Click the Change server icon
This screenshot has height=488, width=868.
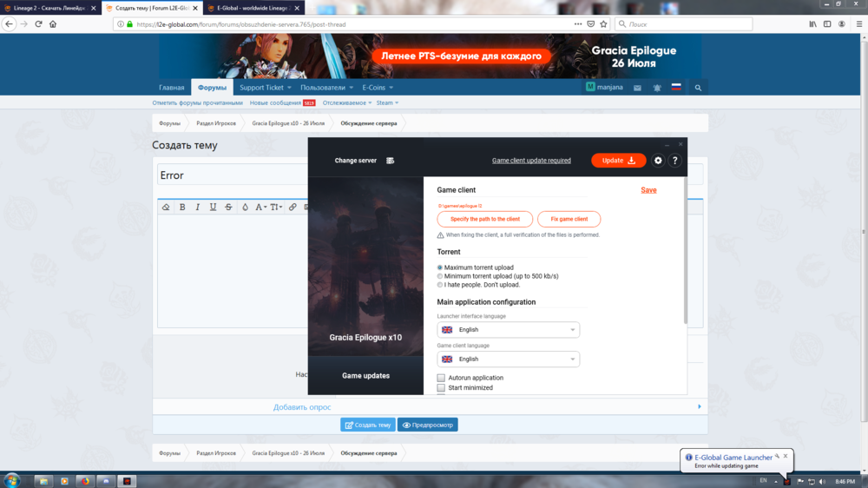(391, 161)
